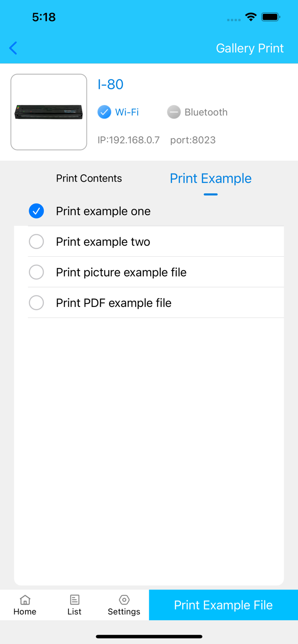
Task: Tap the Bluetooth connection icon
Action: [173, 112]
